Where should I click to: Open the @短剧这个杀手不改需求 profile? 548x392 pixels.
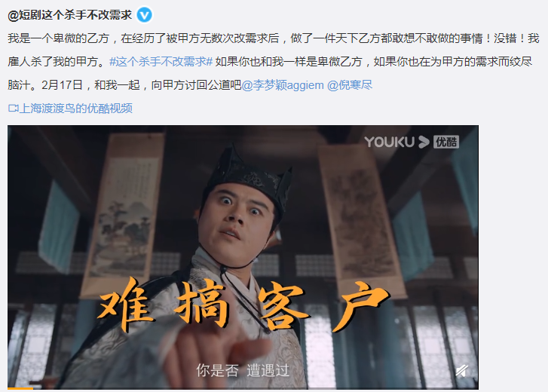[x=70, y=15]
